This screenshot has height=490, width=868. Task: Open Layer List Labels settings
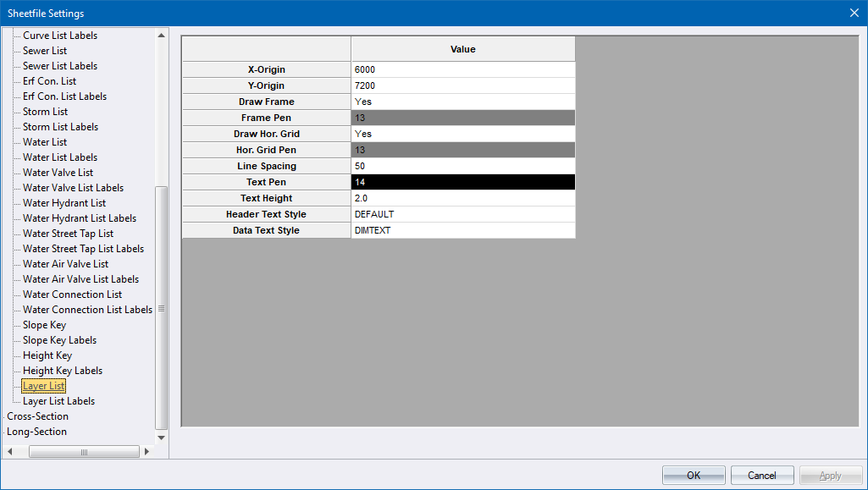pos(58,401)
